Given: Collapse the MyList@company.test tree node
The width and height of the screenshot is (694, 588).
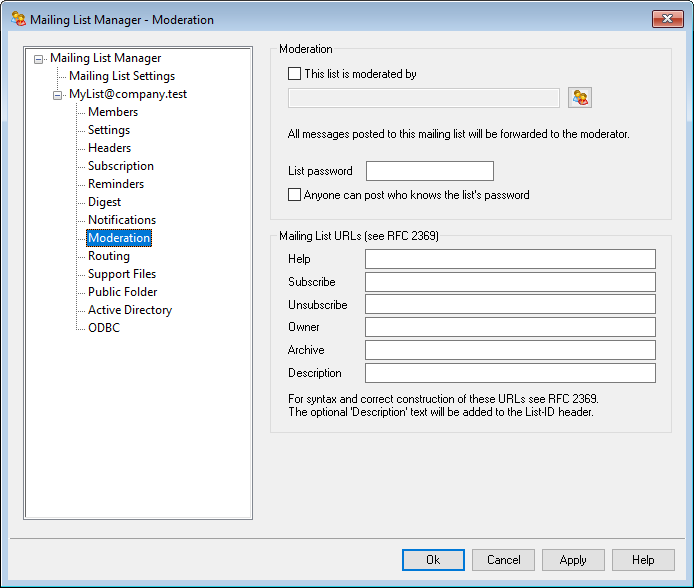Looking at the screenshot, I should [57, 95].
